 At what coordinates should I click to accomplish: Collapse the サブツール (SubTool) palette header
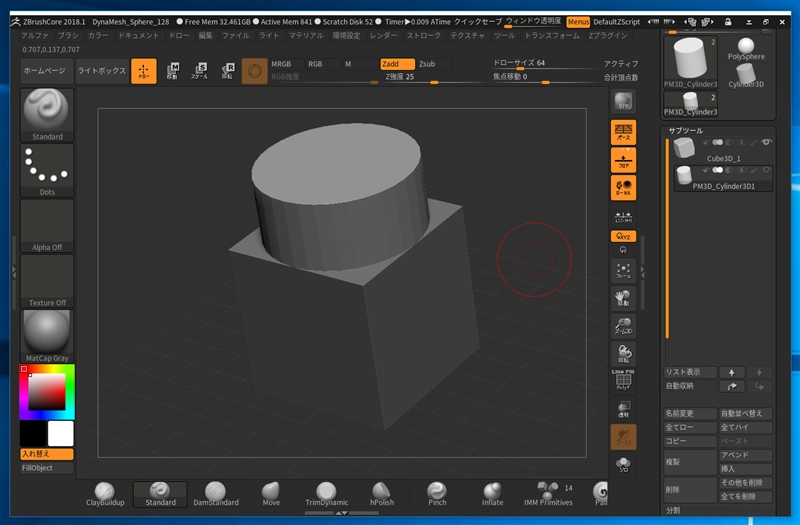click(686, 131)
